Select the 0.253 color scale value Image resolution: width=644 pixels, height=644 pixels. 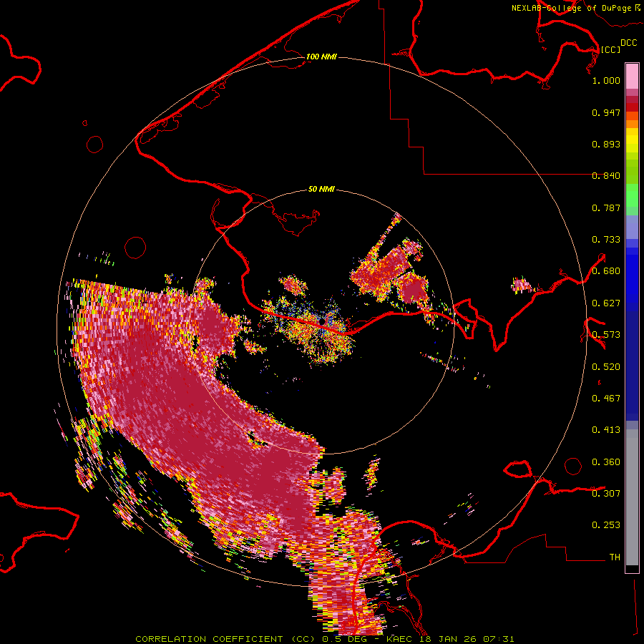(606, 525)
